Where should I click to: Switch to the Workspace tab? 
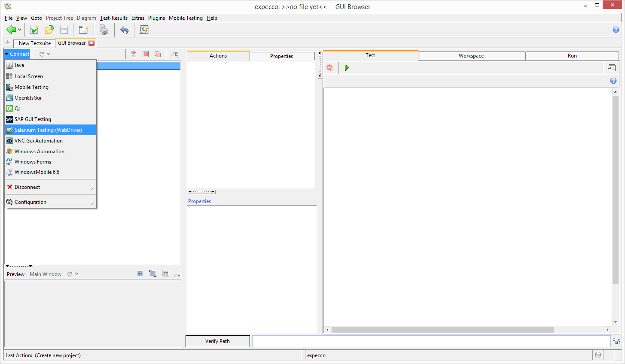(471, 56)
